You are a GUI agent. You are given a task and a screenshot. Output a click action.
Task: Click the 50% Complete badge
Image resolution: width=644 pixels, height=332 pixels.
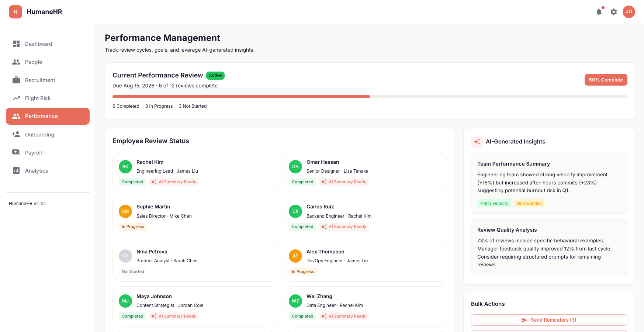click(x=606, y=80)
